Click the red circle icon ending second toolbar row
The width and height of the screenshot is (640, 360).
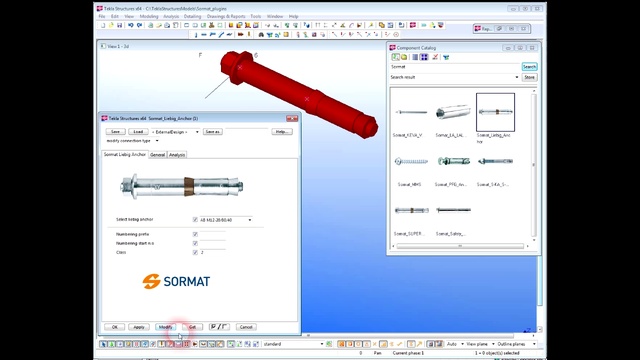[x=396, y=35]
